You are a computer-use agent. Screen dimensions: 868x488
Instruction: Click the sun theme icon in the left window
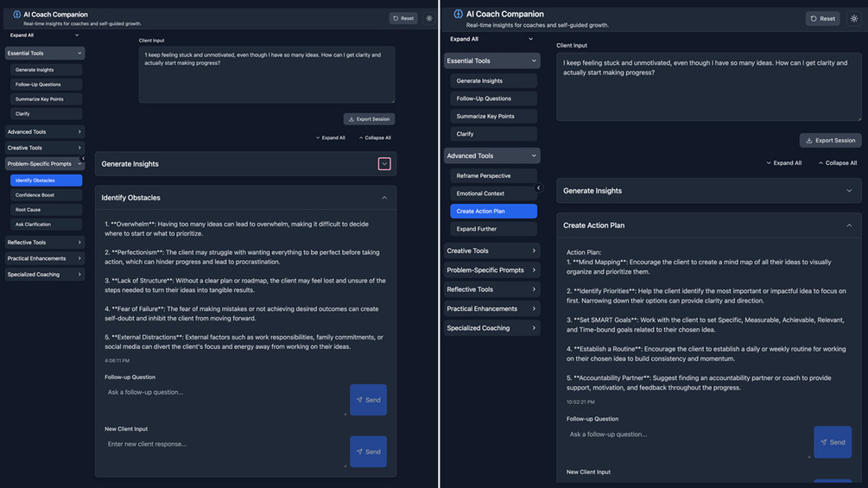429,18
